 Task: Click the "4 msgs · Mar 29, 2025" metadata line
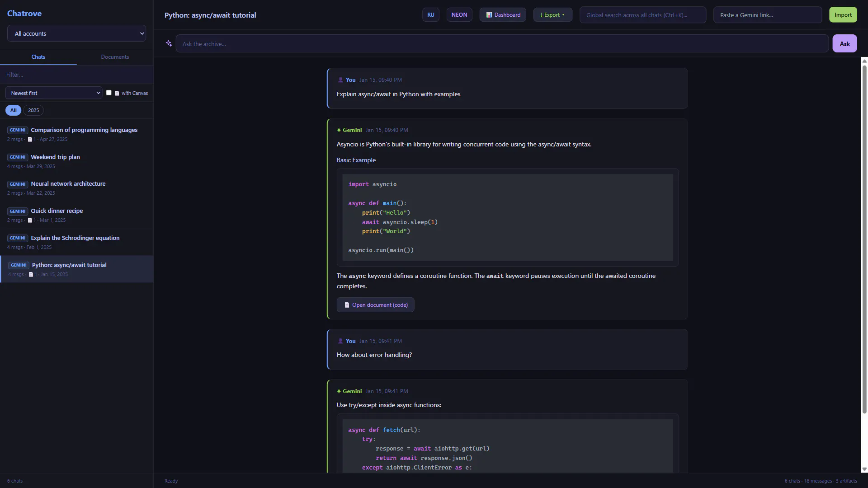coord(31,166)
